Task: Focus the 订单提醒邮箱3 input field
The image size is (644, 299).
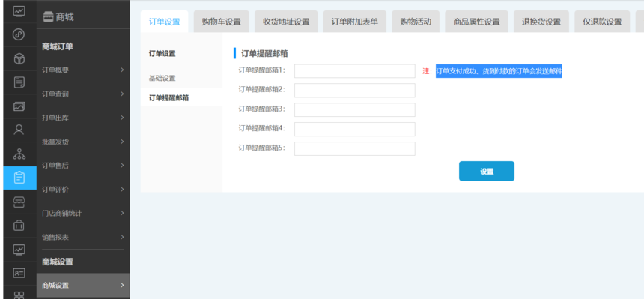Action: 354,110
